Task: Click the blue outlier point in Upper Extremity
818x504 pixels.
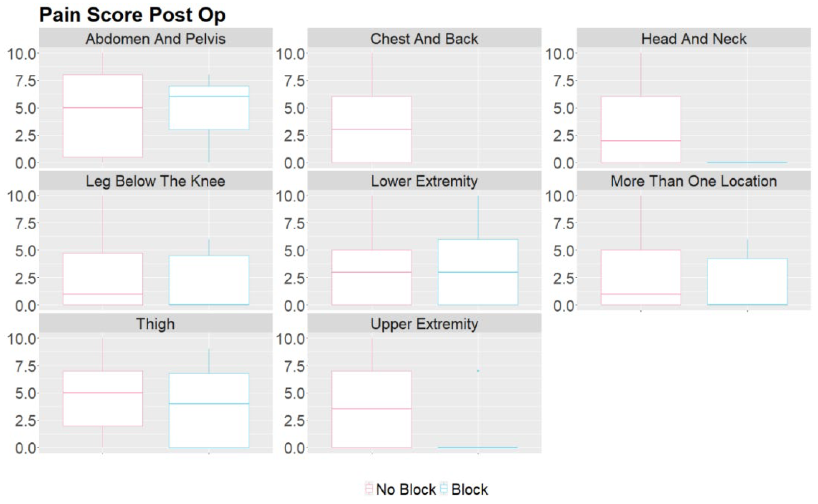Action: click(x=478, y=371)
